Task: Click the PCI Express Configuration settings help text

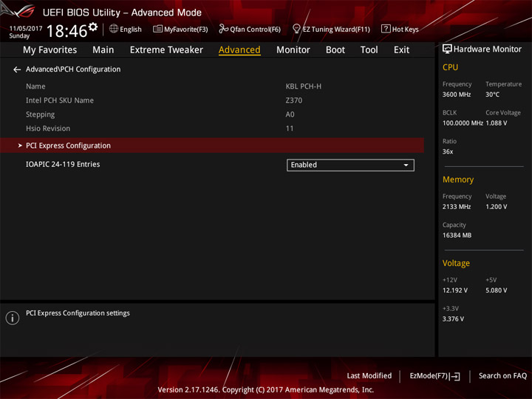Action: coord(78,313)
